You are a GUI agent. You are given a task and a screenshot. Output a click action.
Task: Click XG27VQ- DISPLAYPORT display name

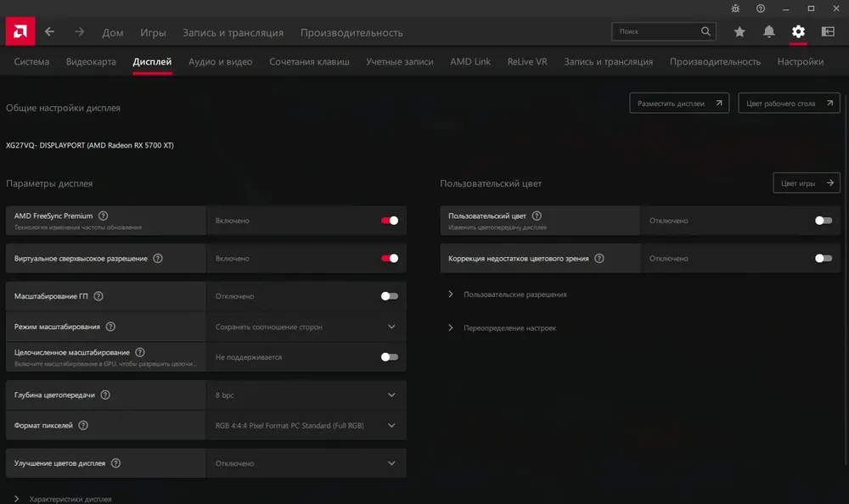(90, 145)
